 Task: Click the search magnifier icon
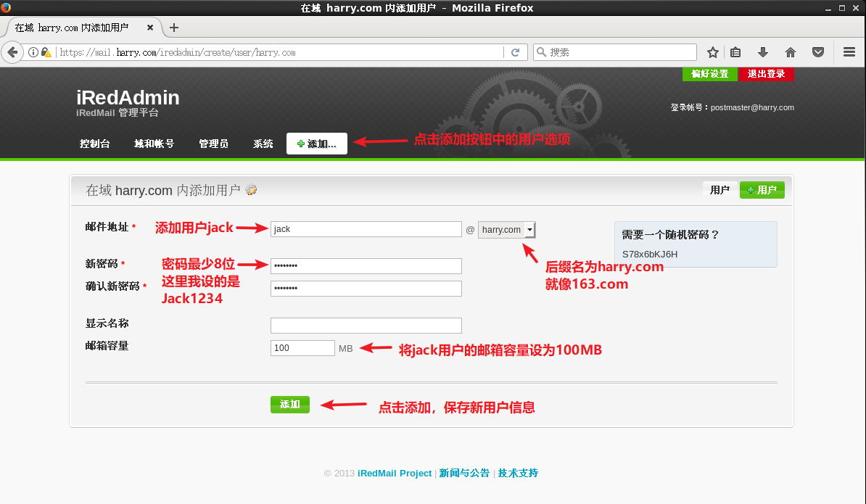[x=542, y=52]
